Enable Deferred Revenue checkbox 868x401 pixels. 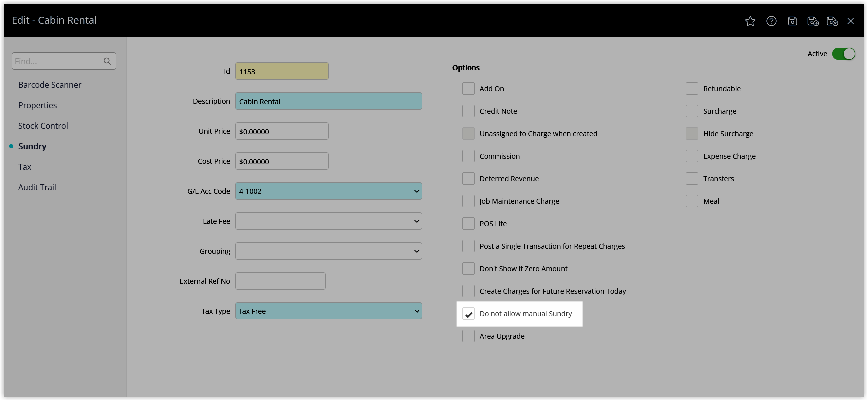tap(468, 179)
